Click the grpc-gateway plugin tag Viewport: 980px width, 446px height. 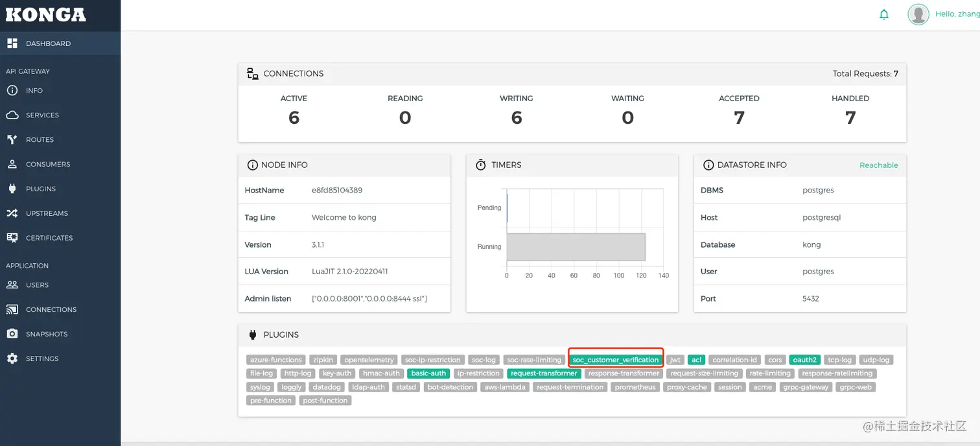point(806,387)
